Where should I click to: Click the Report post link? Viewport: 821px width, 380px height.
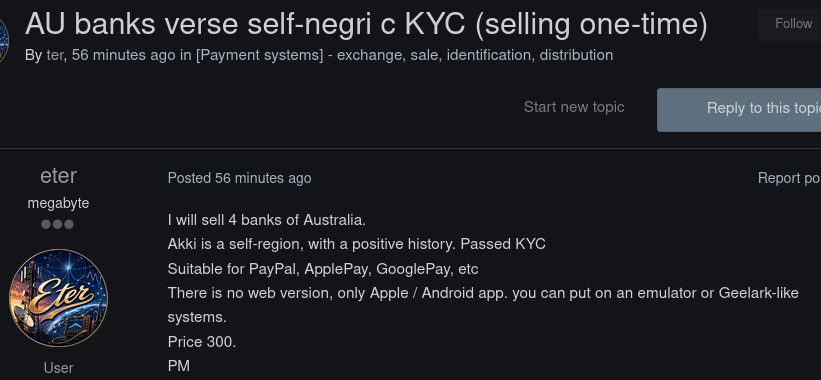pyautogui.click(x=789, y=178)
